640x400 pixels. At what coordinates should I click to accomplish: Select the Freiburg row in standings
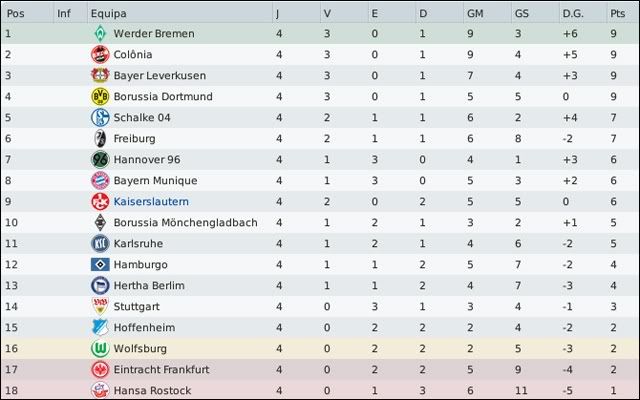(x=320, y=139)
